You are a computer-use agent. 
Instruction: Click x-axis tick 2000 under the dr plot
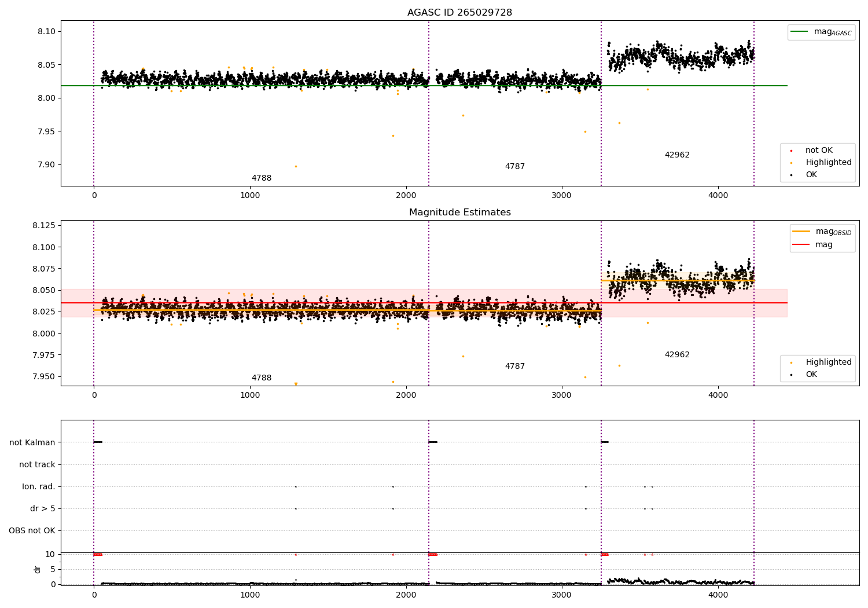coord(406,595)
